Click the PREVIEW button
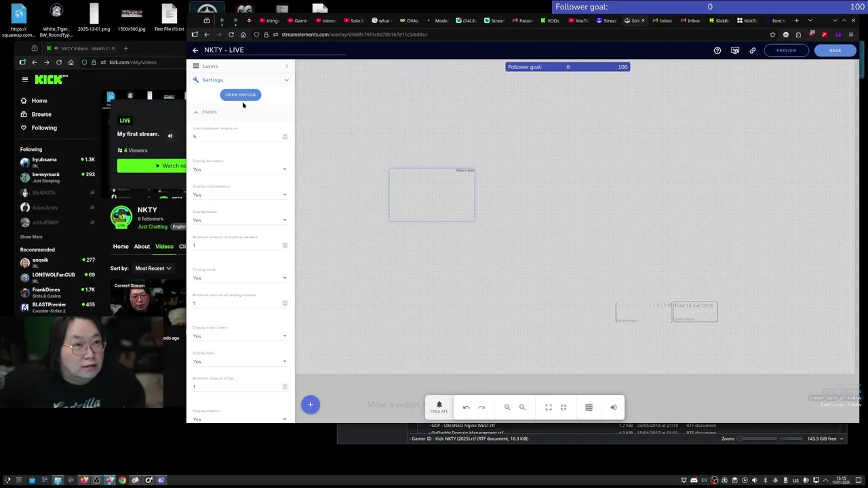This screenshot has height=488, width=868. [x=787, y=50]
